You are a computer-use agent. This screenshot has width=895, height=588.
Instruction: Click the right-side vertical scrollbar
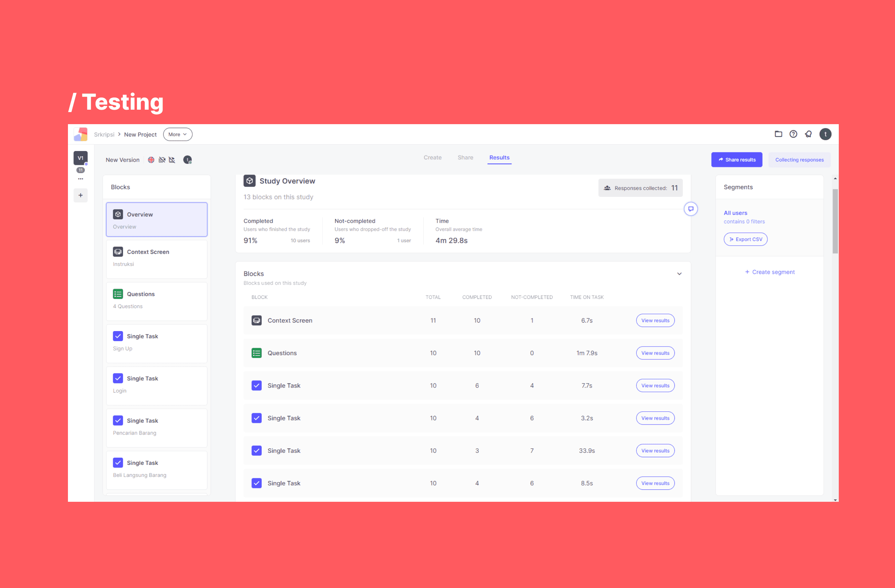[x=835, y=221]
